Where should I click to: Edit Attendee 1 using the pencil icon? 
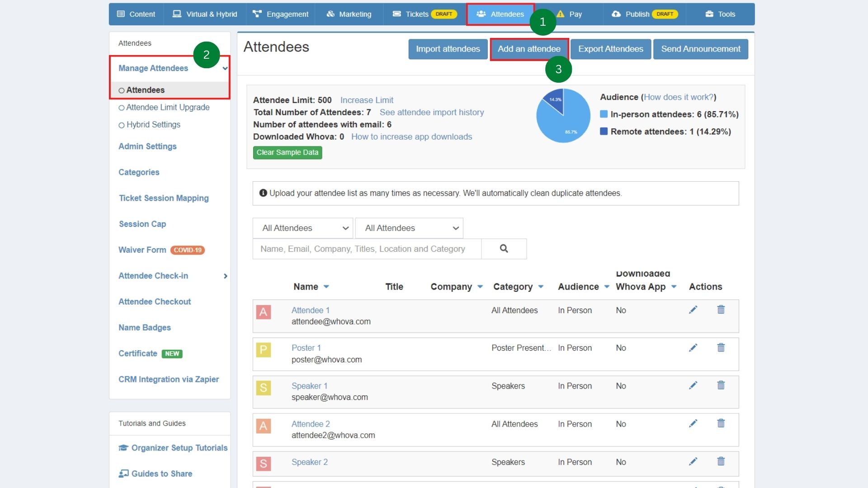pos(693,310)
